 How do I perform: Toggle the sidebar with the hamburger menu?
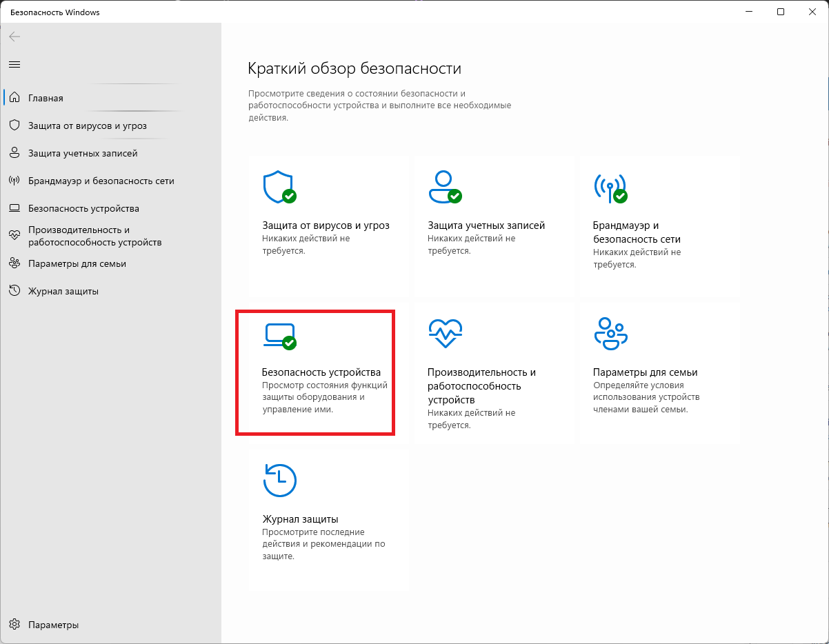click(x=14, y=64)
